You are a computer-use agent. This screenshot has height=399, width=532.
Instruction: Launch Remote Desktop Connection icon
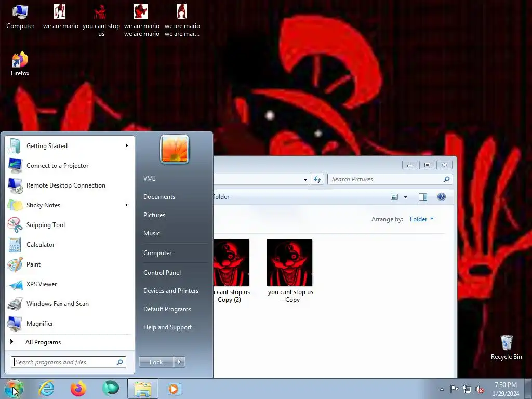point(15,185)
